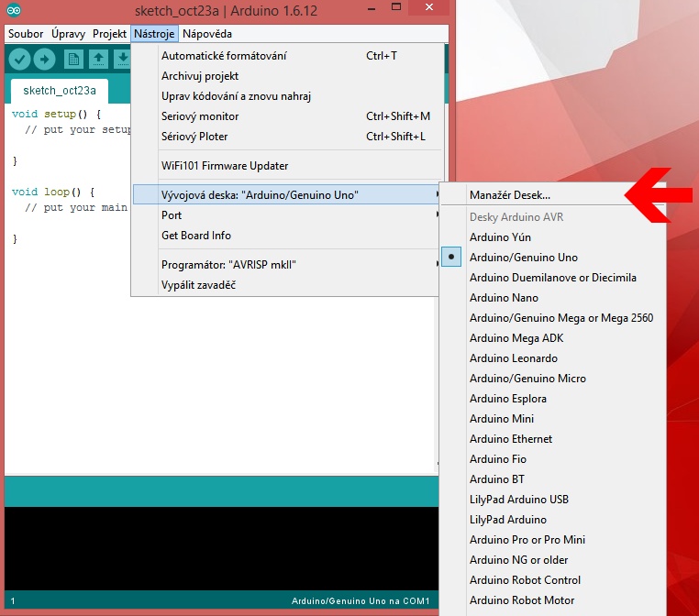Viewport: 699px width, 616px height.
Task: Pick Arduino Leonardo as the board
Action: pos(513,358)
